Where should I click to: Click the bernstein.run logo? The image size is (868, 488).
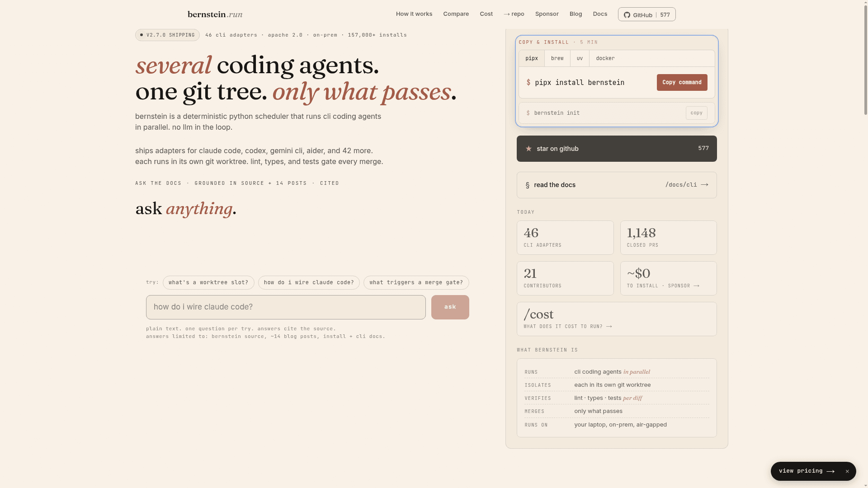215,14
